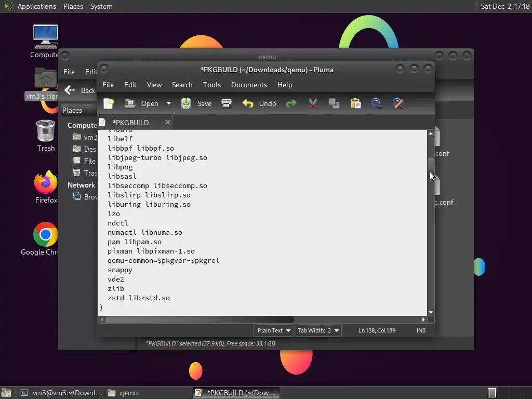Open the View menu
Screen dimensions: 532x399
tap(154, 85)
